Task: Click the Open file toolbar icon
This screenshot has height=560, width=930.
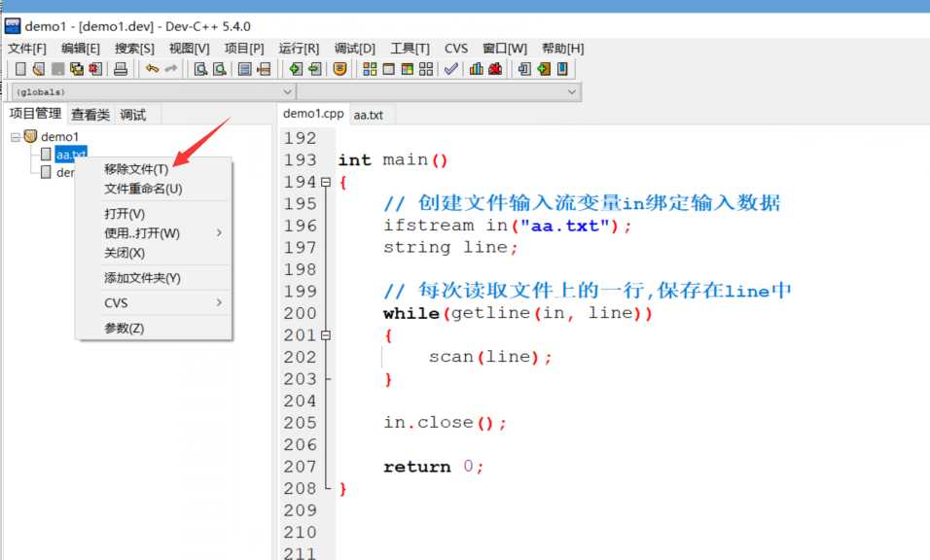Action: click(x=39, y=69)
